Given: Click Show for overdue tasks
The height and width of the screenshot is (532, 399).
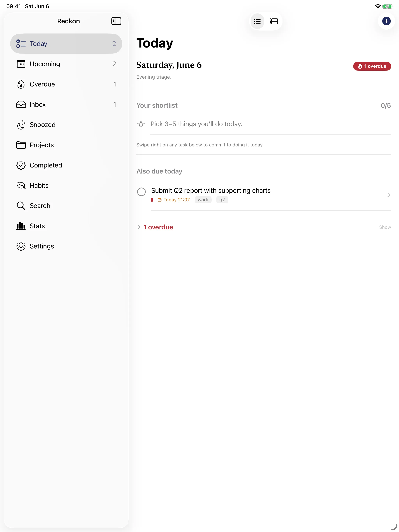Looking at the screenshot, I should [385, 227].
